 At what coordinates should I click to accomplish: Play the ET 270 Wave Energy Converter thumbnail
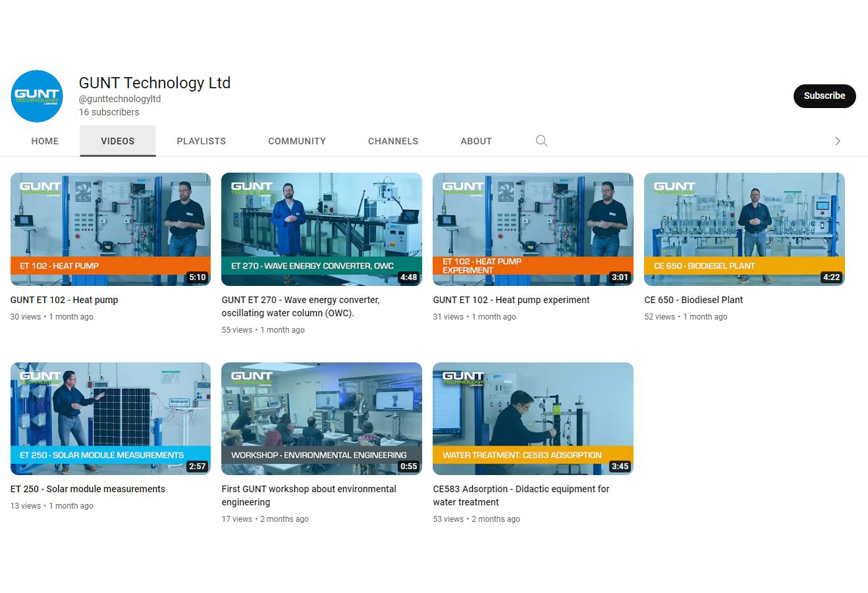tap(321, 229)
